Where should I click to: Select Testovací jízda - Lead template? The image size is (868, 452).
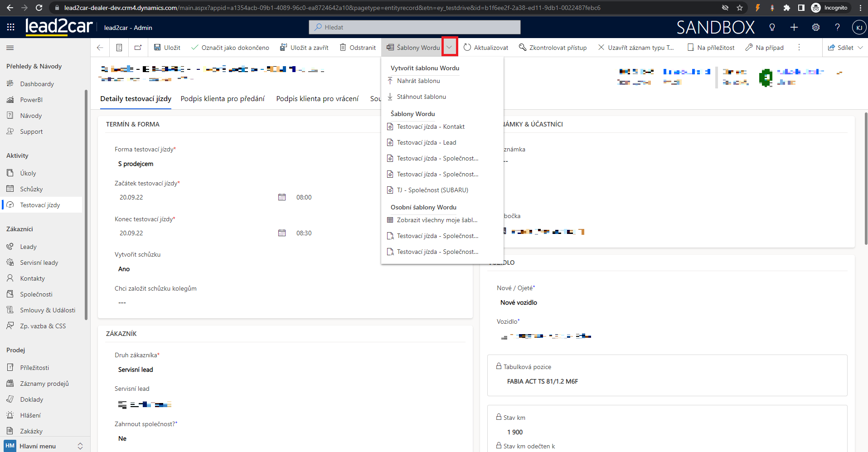click(x=426, y=142)
